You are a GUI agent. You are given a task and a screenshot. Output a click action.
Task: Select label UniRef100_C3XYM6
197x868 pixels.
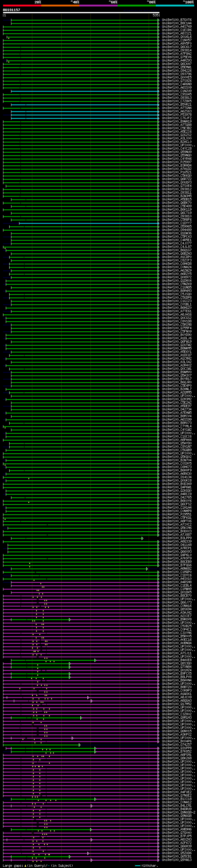tap(176, 633)
